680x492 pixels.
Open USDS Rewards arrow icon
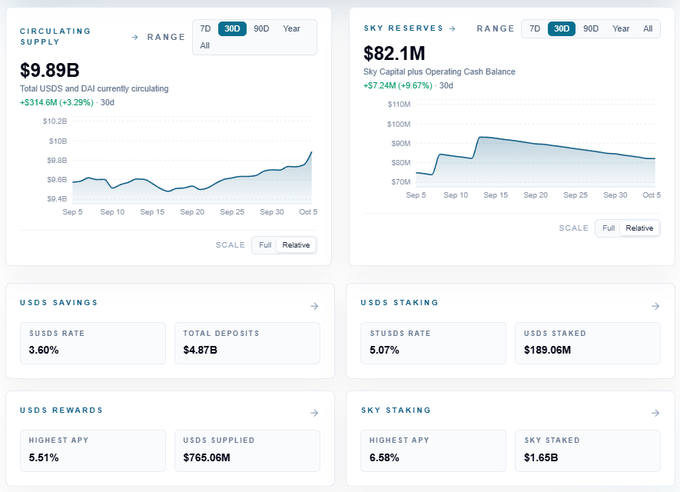coord(314,413)
